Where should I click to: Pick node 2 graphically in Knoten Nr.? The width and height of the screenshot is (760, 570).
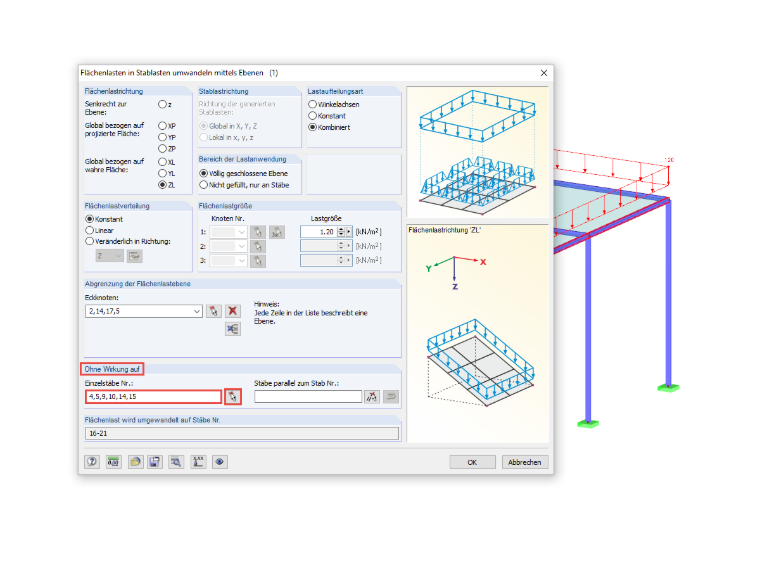pyautogui.click(x=258, y=246)
